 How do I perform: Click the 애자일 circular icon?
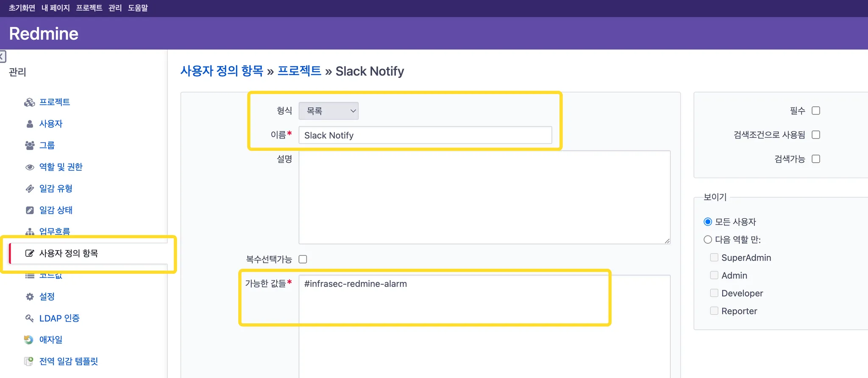(29, 340)
